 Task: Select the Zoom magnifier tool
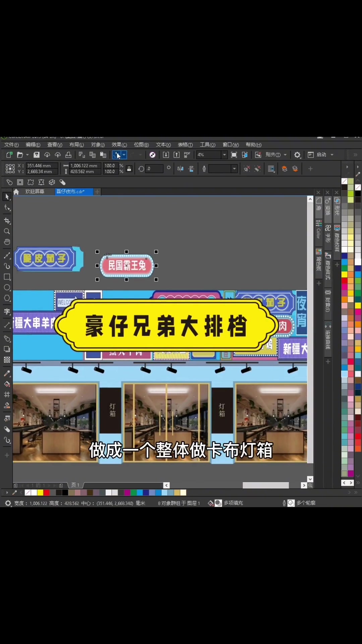7,231
